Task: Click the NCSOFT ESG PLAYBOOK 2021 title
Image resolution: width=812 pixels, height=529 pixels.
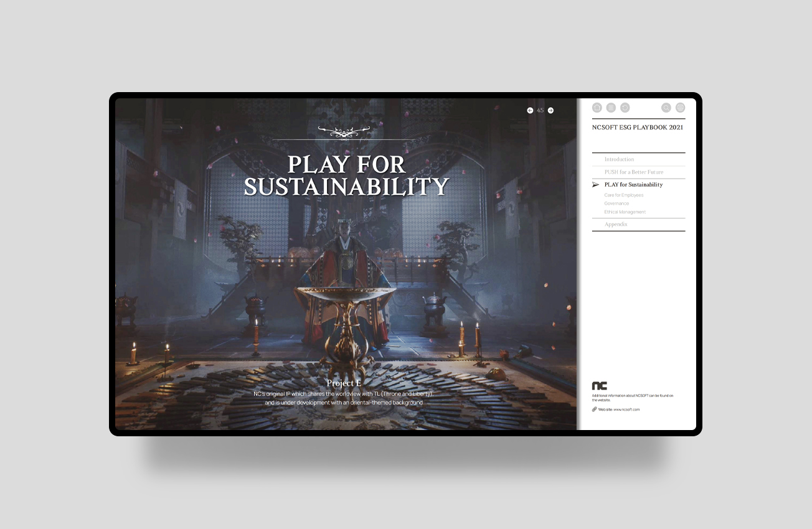Action: 638,128
